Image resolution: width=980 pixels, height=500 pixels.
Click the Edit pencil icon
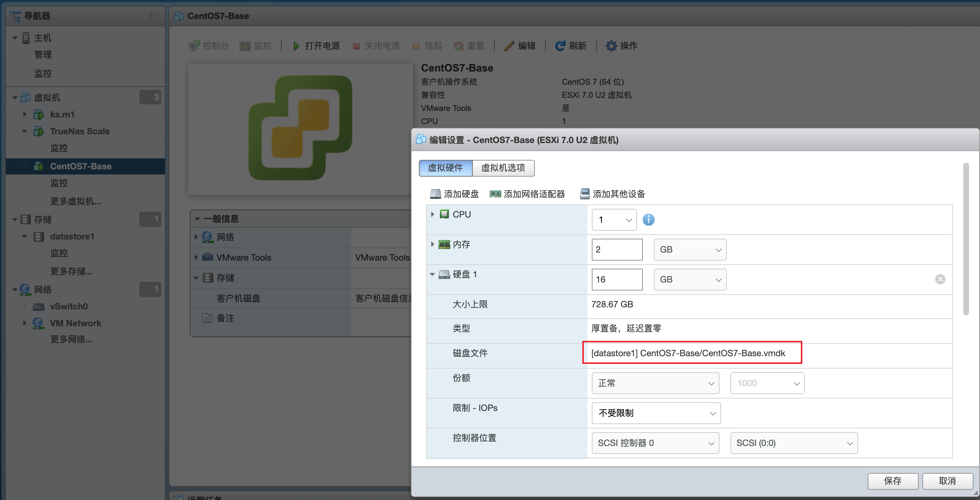[x=509, y=46]
